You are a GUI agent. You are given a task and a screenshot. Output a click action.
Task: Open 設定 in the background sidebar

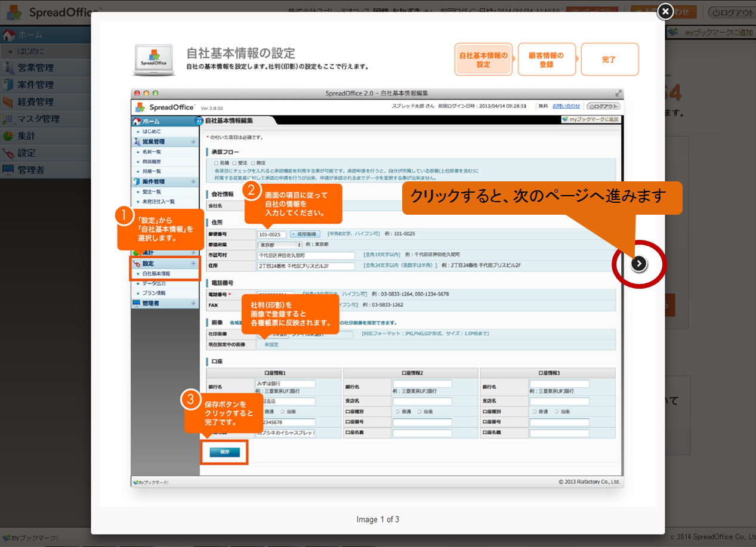tap(45, 153)
